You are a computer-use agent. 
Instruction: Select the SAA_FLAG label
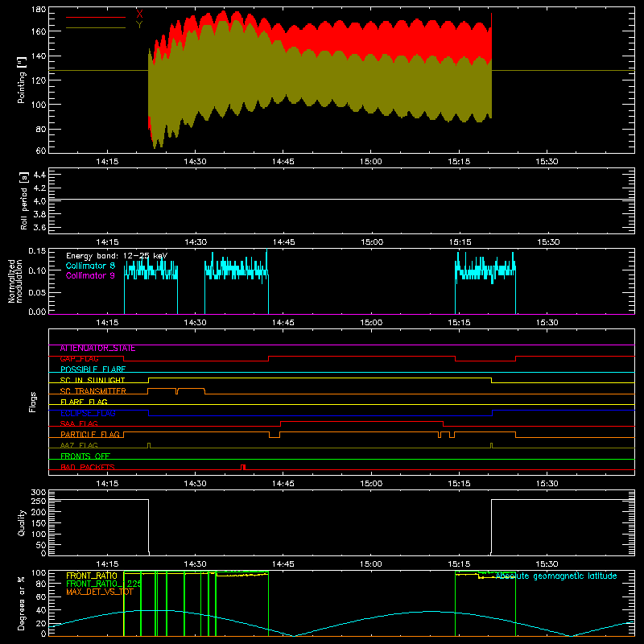click(x=79, y=424)
